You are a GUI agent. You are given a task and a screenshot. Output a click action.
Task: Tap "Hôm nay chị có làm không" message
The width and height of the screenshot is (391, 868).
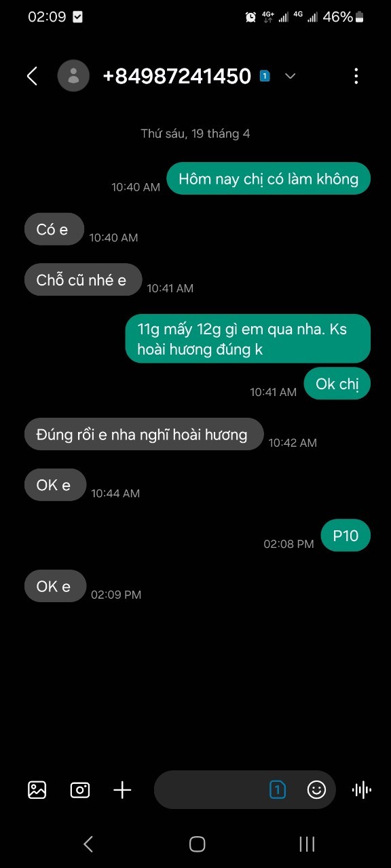click(x=268, y=179)
